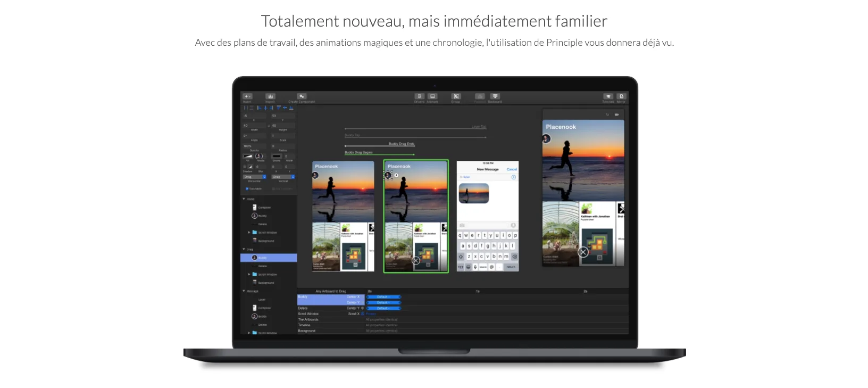Open the Animate panel icon
The image size is (868, 388).
pos(432,96)
